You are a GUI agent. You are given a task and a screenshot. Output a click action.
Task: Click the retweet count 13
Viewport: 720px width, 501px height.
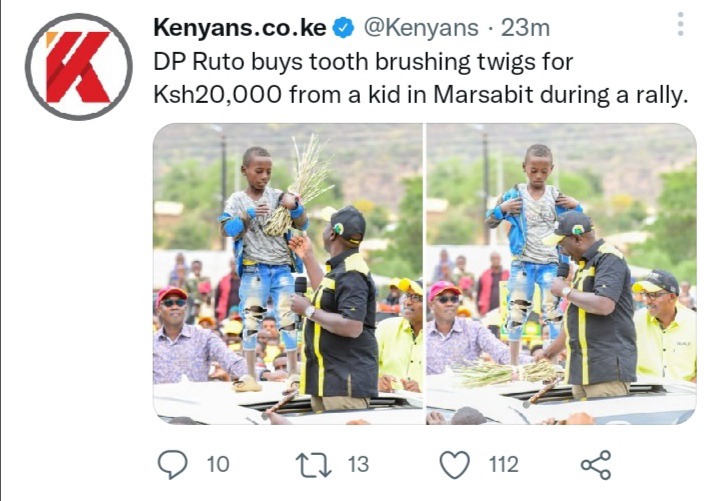(358, 465)
